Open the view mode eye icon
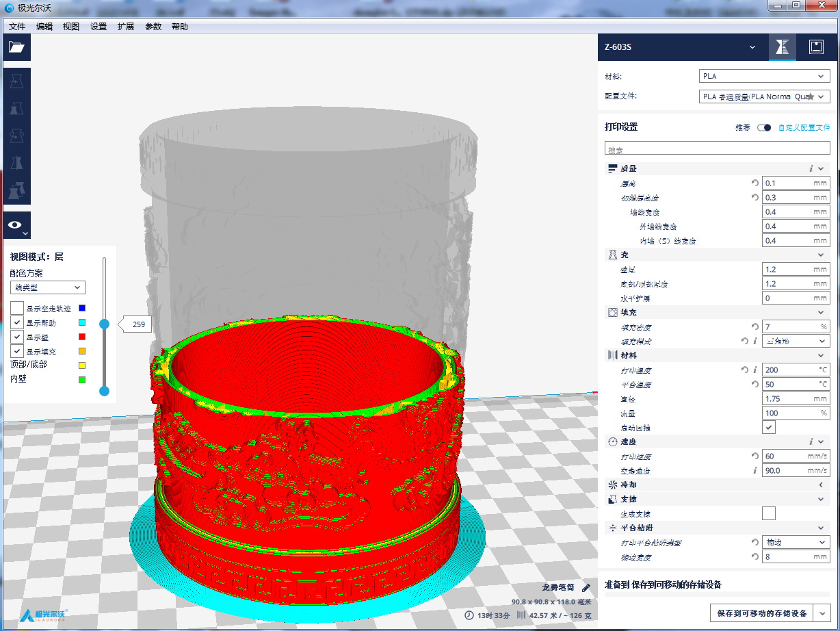Image resolution: width=840 pixels, height=631 pixels. click(16, 224)
